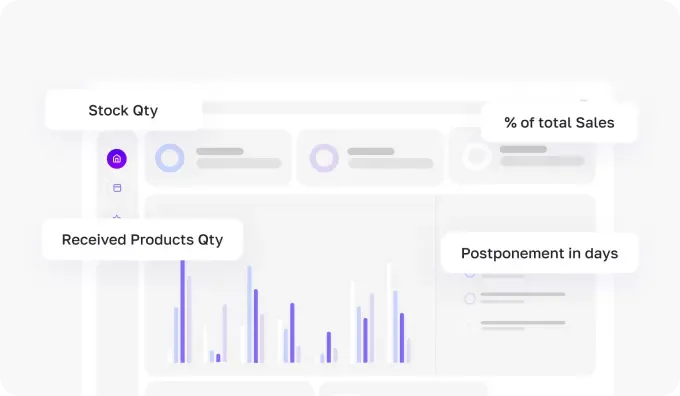Select the Postponement in days label
Viewport: 680px width, 396px height.
539,253
